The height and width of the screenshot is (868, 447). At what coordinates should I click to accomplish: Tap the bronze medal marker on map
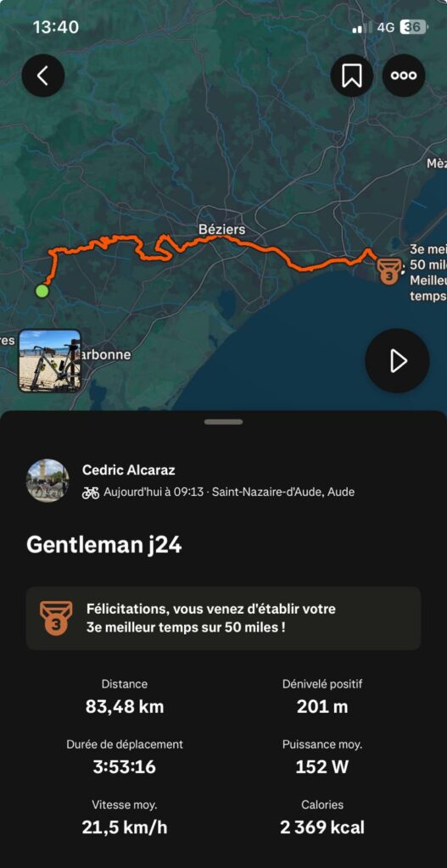click(x=388, y=271)
